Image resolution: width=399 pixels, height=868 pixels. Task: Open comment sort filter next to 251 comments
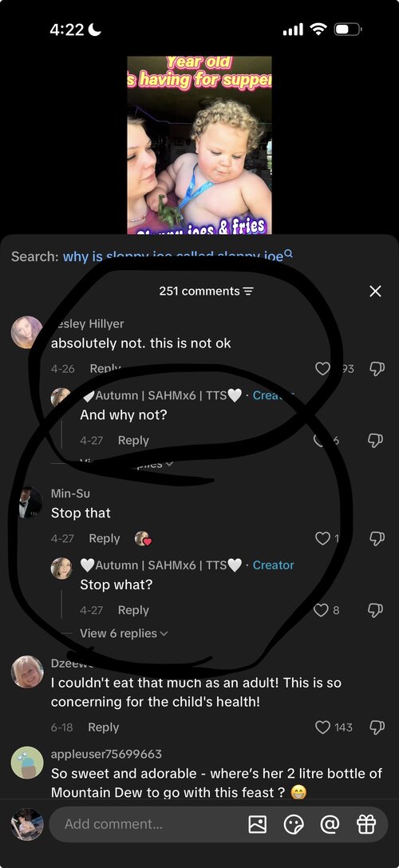pos(248,291)
